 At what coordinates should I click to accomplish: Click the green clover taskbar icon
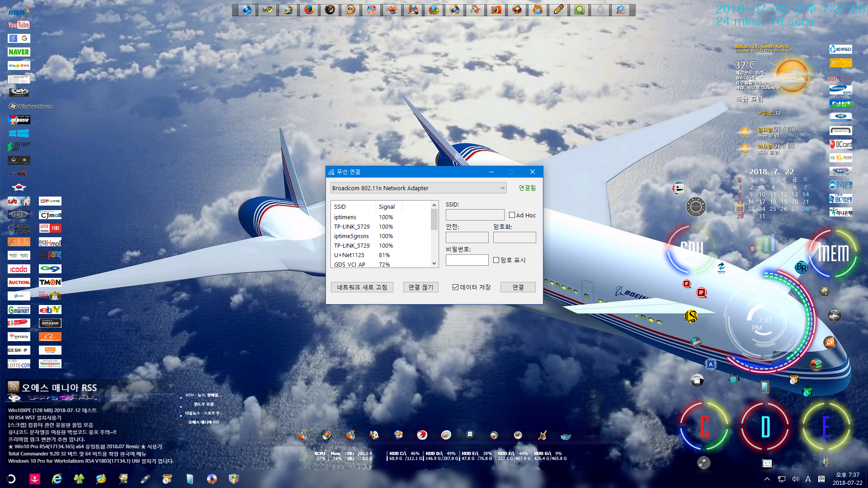(79, 479)
